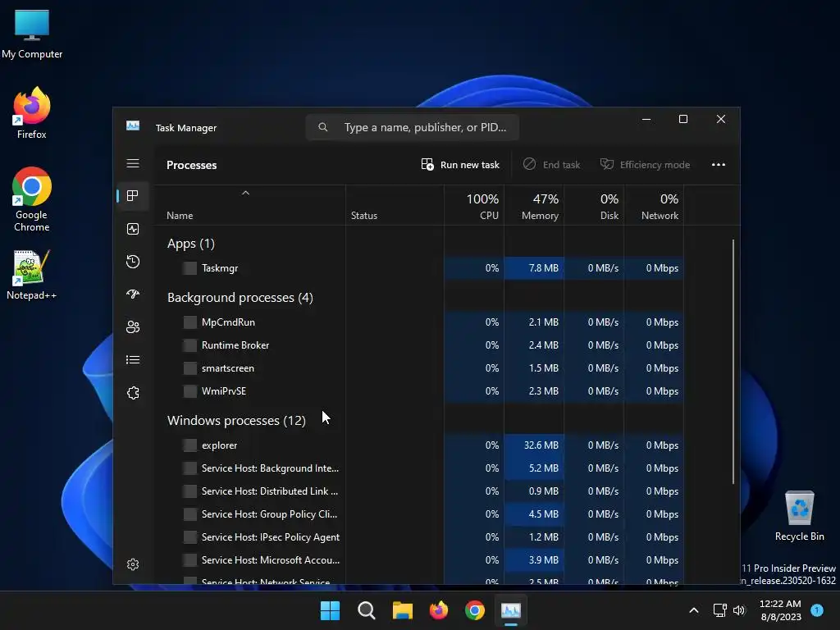Screen dimensions: 840x630
Task: Select Service Host: Microsoft Accou... row
Action: click(419, 560)
